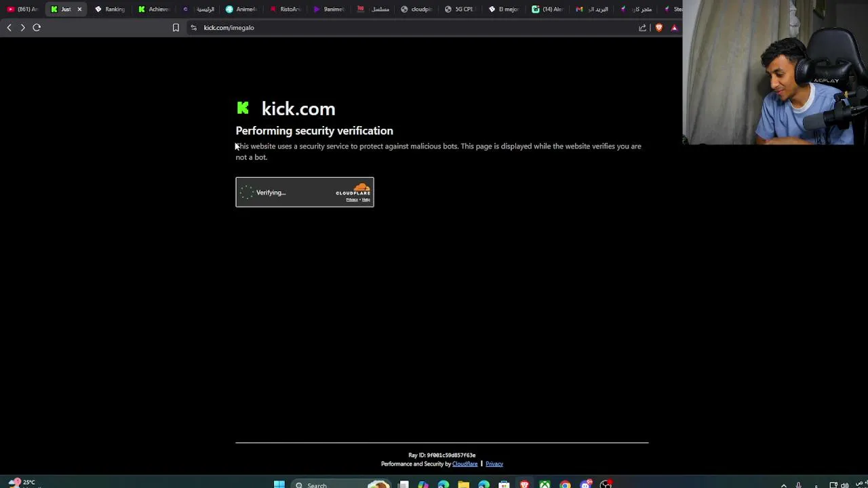Click the share icon in the address bar
The image size is (868, 488).
(642, 28)
